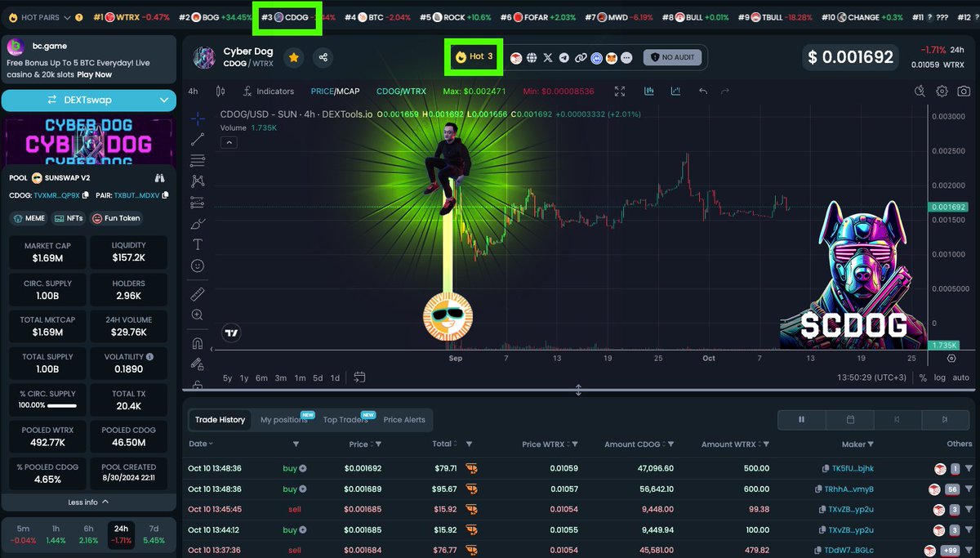Viewport: 980px width, 558px height.
Task: Collapse pool details with Less info
Action: [x=88, y=502]
